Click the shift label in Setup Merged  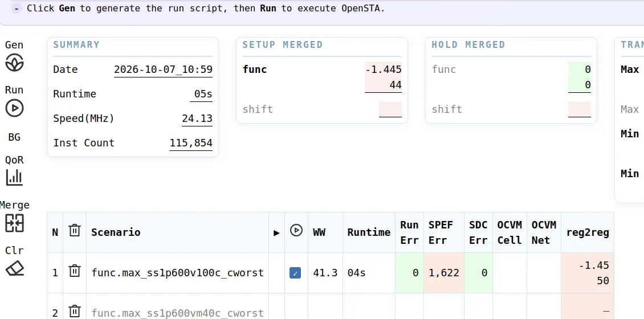tap(258, 109)
